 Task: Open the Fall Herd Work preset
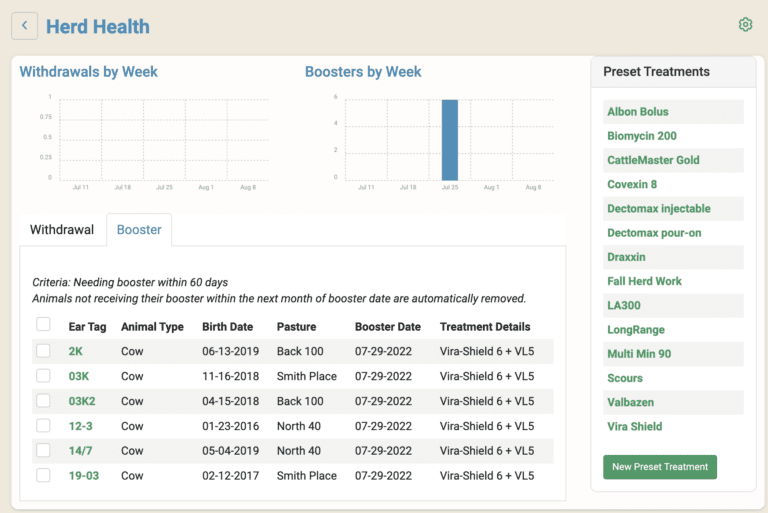coord(644,282)
